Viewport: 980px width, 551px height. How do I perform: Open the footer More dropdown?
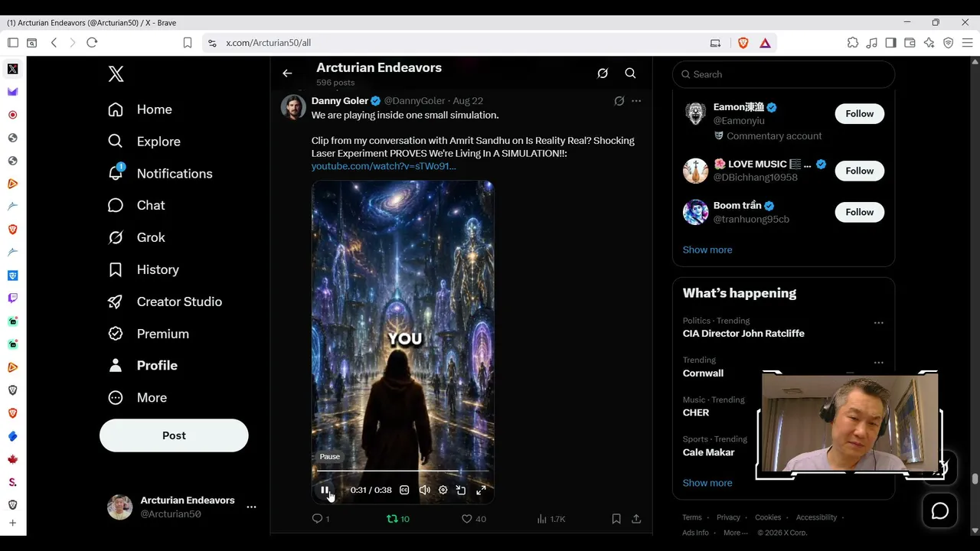pos(736,533)
